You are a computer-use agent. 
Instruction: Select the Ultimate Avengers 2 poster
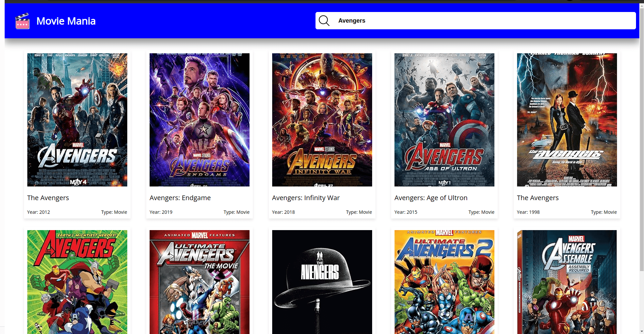[x=444, y=282]
